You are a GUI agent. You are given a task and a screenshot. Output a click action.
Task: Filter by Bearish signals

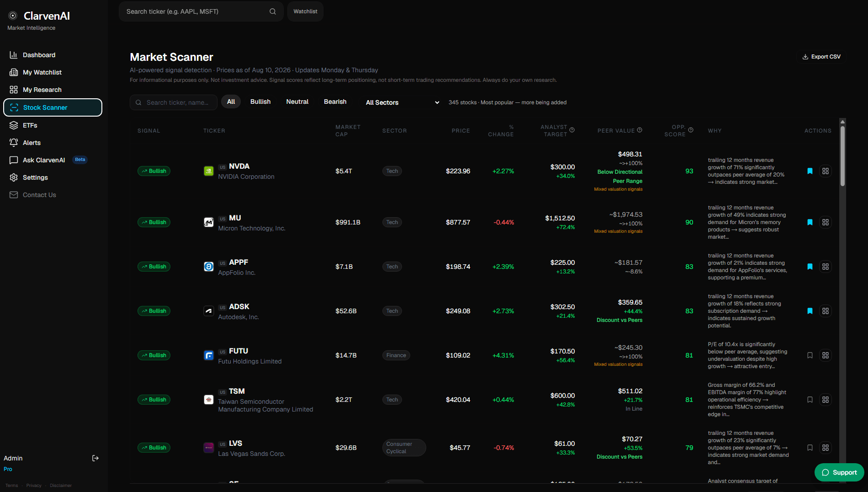(335, 102)
